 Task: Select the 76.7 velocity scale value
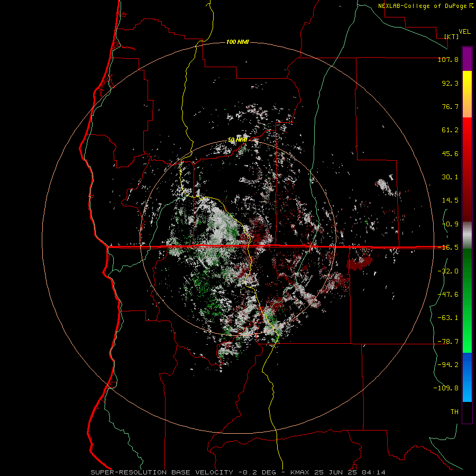pos(450,106)
